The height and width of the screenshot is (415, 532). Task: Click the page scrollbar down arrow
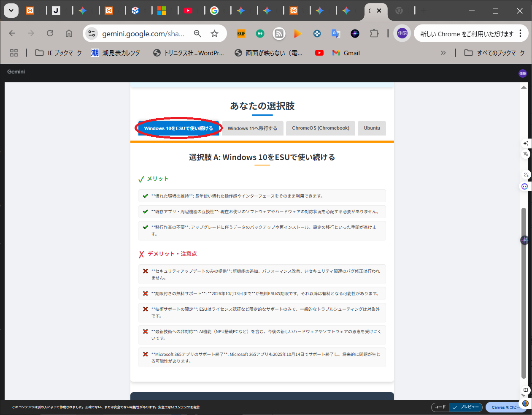tap(524, 396)
